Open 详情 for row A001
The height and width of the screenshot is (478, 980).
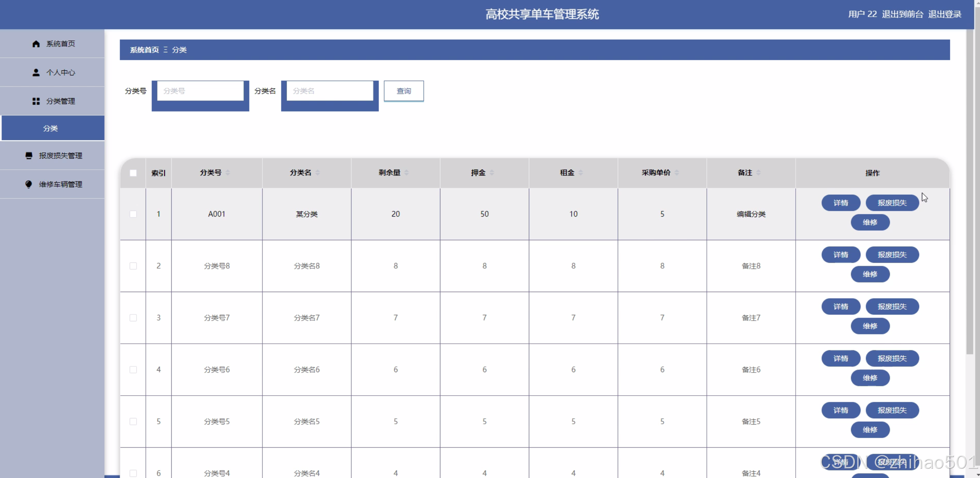tap(841, 203)
